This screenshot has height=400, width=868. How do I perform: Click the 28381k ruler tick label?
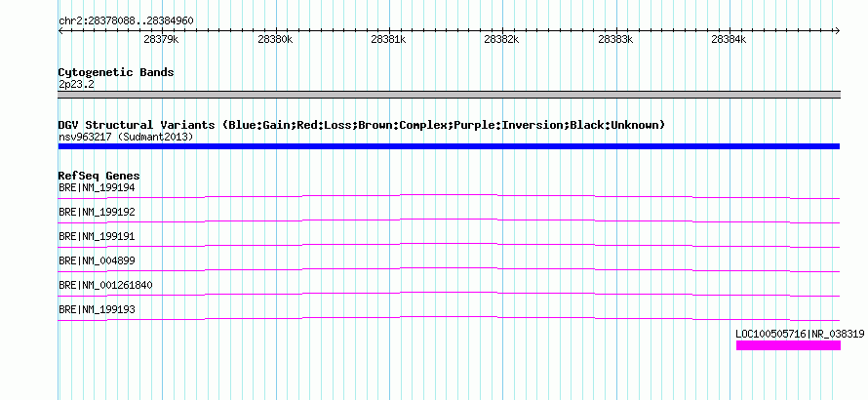(388, 40)
